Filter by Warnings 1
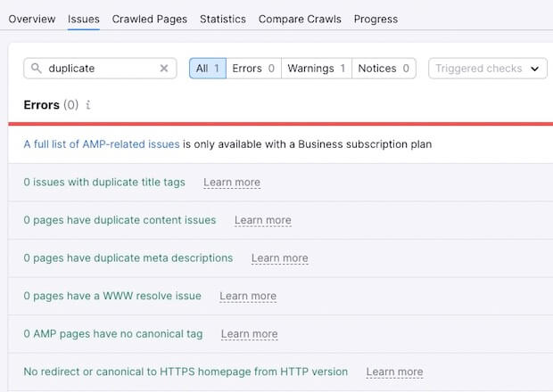The image size is (553, 392). [317, 69]
